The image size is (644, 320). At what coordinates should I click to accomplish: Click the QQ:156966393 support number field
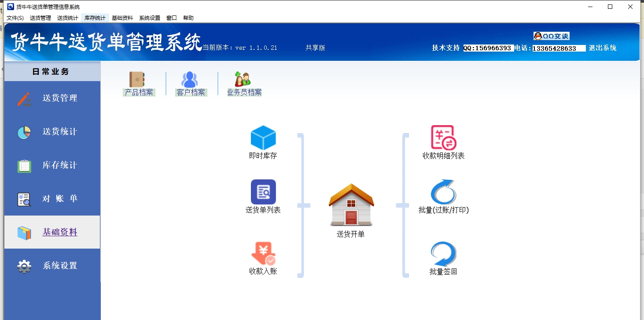click(488, 48)
